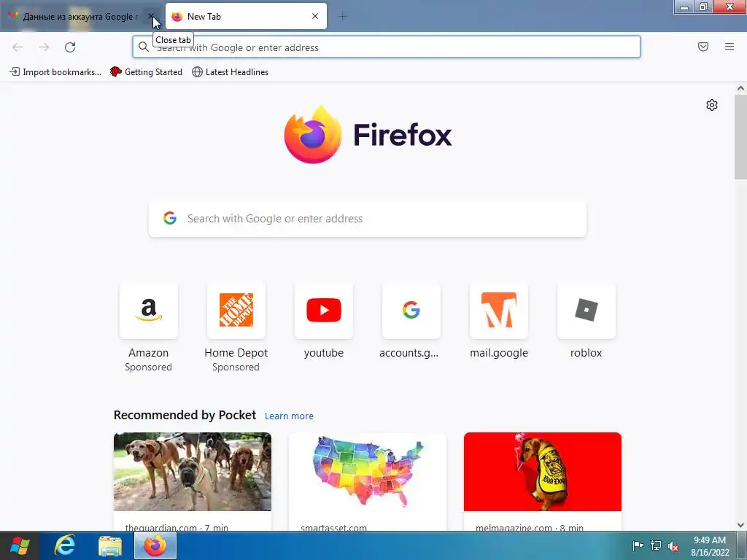Open roblox shortcut tile
This screenshot has height=560, width=747.
pyautogui.click(x=586, y=311)
